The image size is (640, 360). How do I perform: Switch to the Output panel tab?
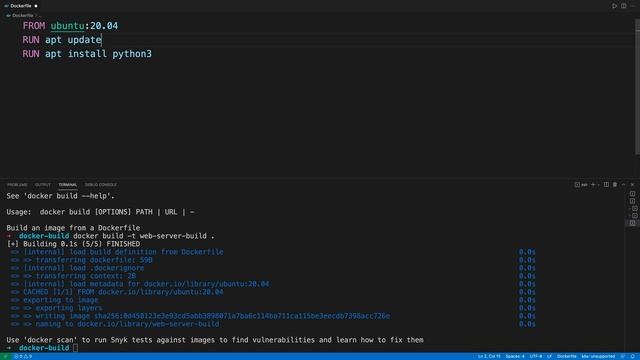tap(42, 185)
